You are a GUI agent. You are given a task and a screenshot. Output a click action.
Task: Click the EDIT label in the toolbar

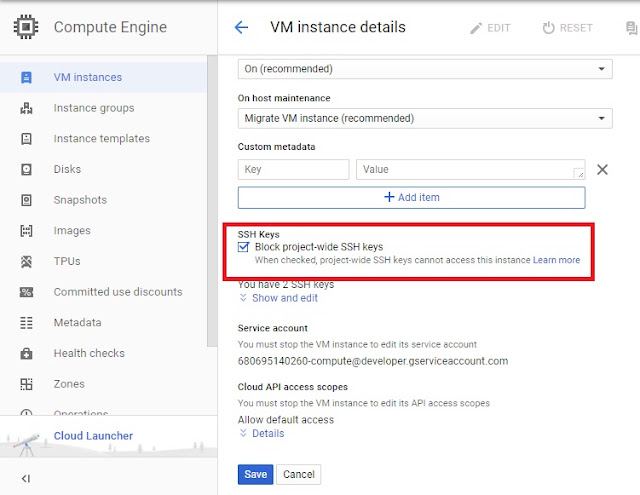(x=499, y=28)
